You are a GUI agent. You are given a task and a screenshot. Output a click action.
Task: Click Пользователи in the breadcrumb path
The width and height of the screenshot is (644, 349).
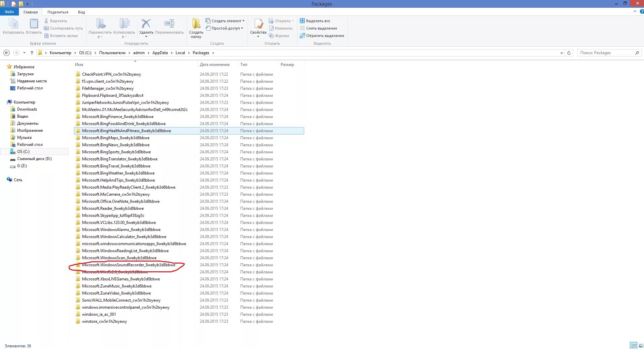tap(112, 53)
